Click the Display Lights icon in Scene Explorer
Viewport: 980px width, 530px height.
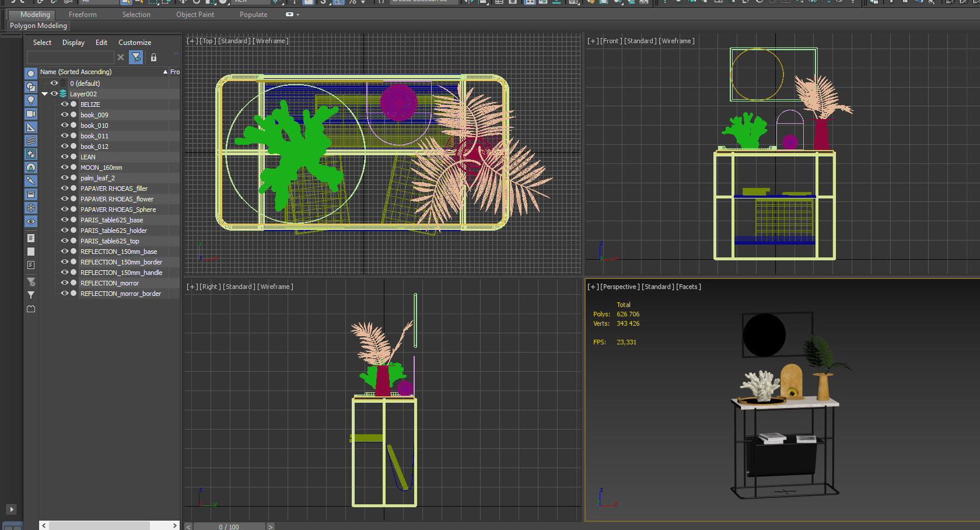click(x=30, y=100)
